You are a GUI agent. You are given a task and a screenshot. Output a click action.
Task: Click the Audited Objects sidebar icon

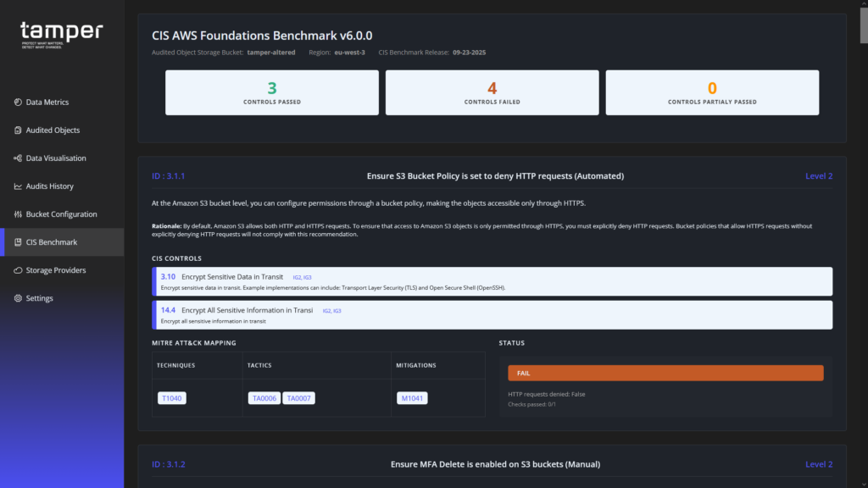[18, 130]
